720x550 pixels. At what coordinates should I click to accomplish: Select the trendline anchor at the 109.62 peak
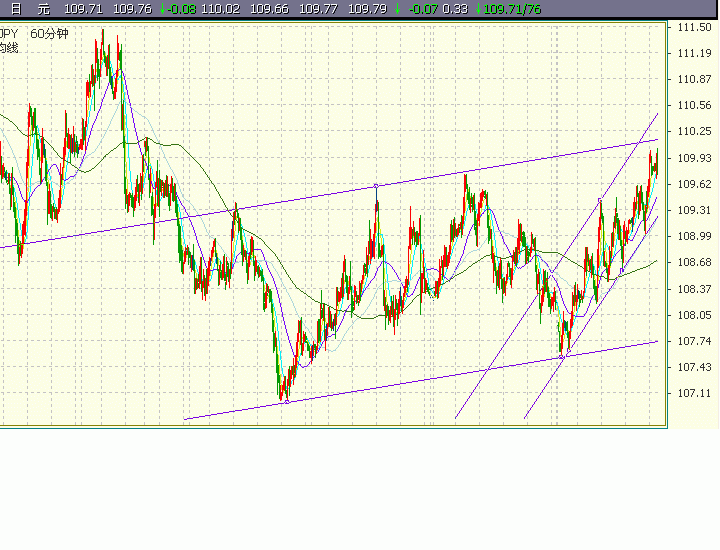(376, 186)
